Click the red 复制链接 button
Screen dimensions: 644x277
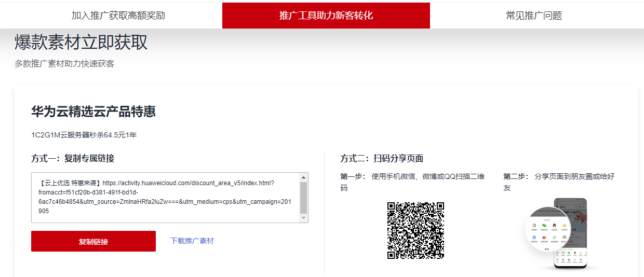(x=93, y=241)
